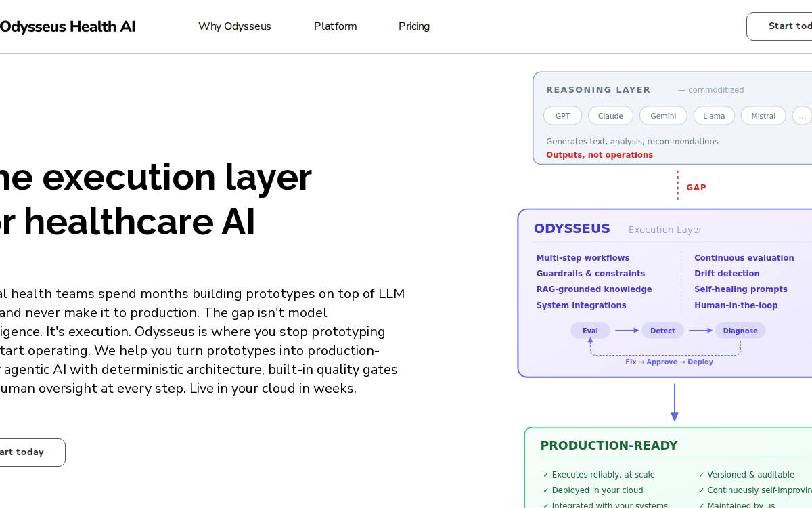Click the Start today hero button

pos(32,452)
